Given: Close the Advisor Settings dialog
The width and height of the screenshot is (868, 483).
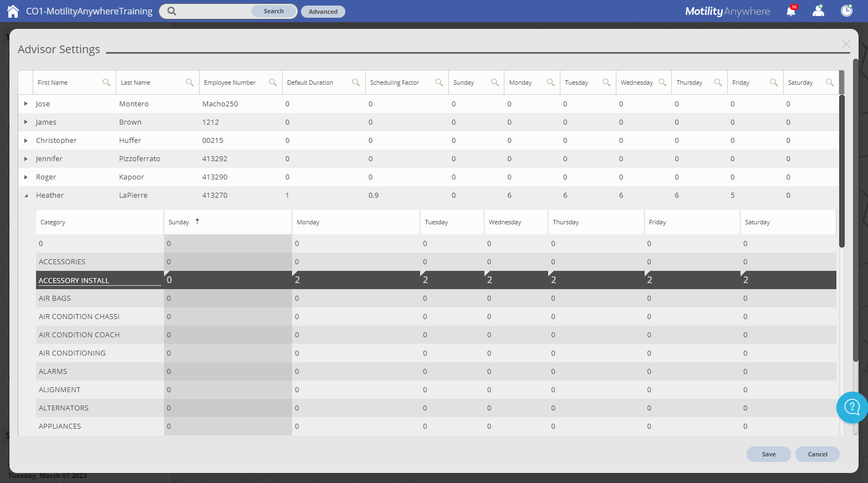Looking at the screenshot, I should pos(846,44).
